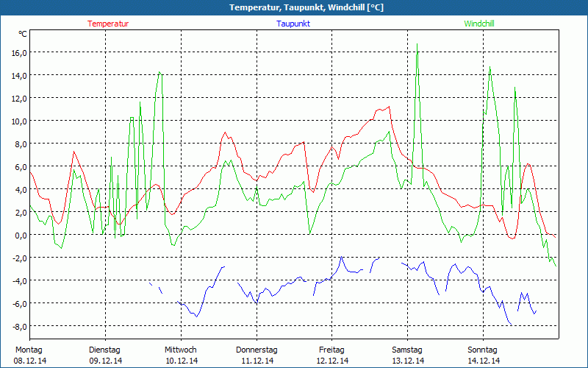The width and height of the screenshot is (588, 368).
Task: Click the Samstag day label
Action: point(407,350)
